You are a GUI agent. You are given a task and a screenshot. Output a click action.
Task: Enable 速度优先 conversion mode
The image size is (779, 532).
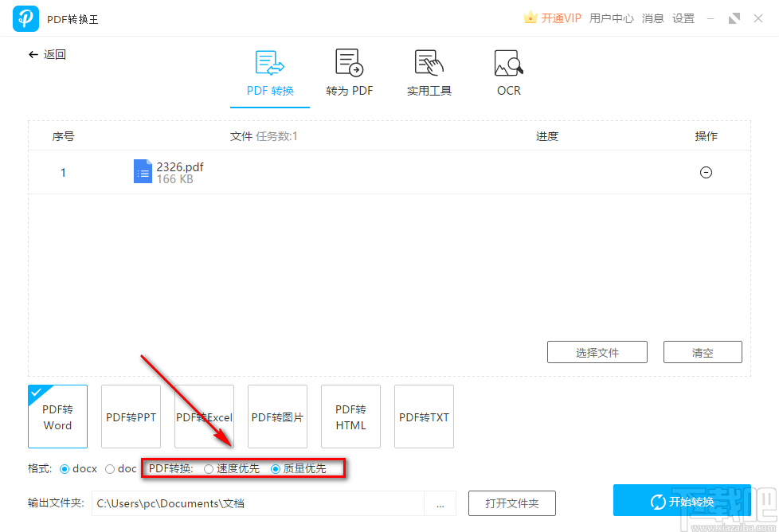point(208,469)
